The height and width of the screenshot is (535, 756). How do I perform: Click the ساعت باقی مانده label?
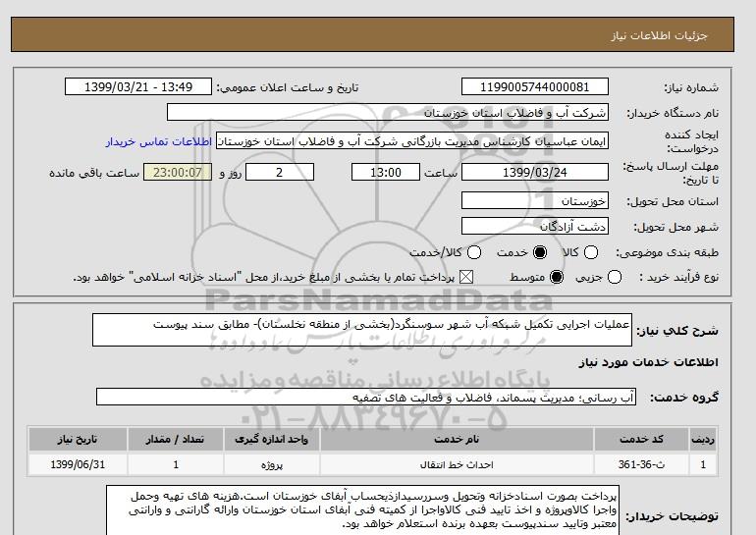click(94, 173)
